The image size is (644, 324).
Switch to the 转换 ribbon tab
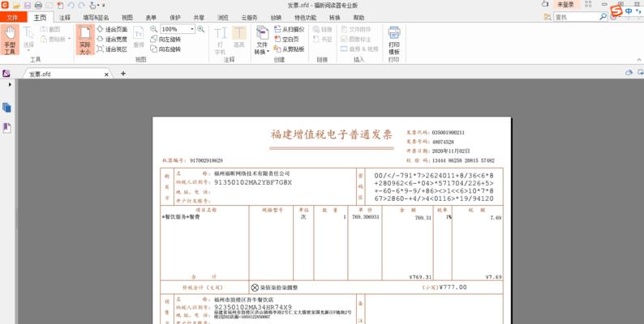tap(335, 18)
